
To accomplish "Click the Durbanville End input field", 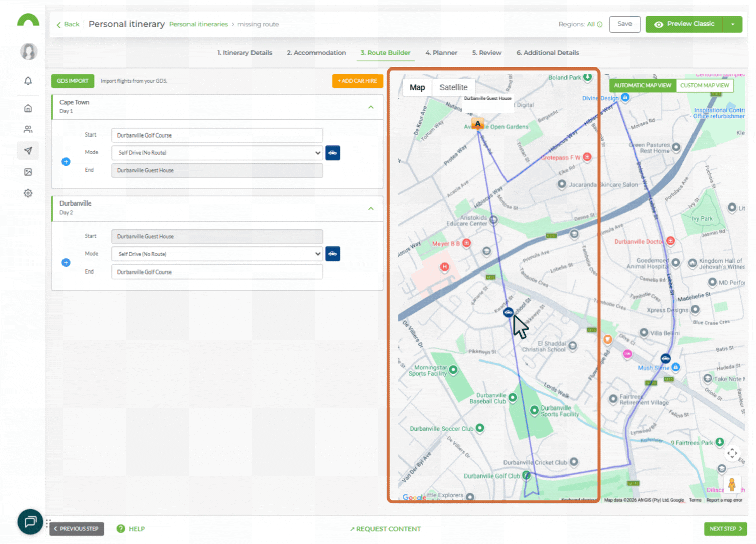I will pyautogui.click(x=217, y=272).
